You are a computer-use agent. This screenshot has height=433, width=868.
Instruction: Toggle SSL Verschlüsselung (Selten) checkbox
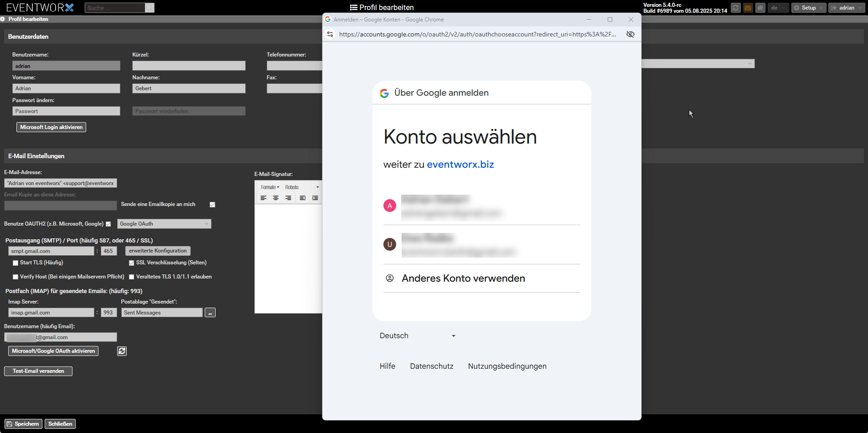pyautogui.click(x=132, y=263)
